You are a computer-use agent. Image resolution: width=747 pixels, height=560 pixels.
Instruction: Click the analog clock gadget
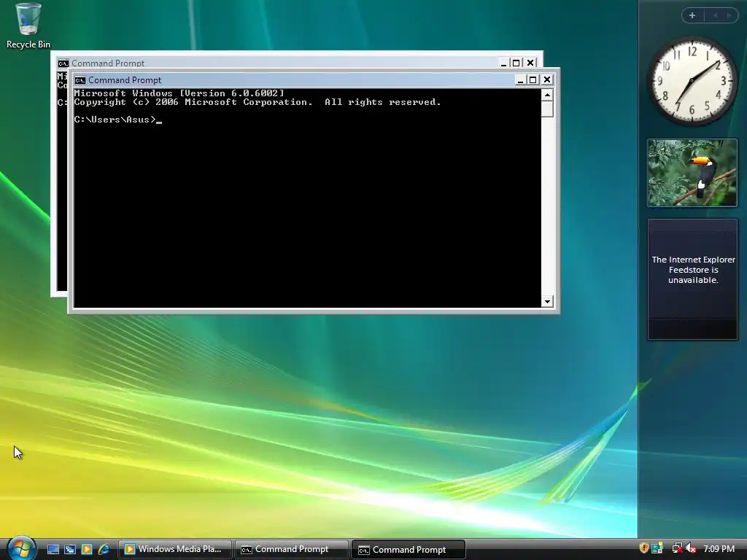(x=692, y=82)
